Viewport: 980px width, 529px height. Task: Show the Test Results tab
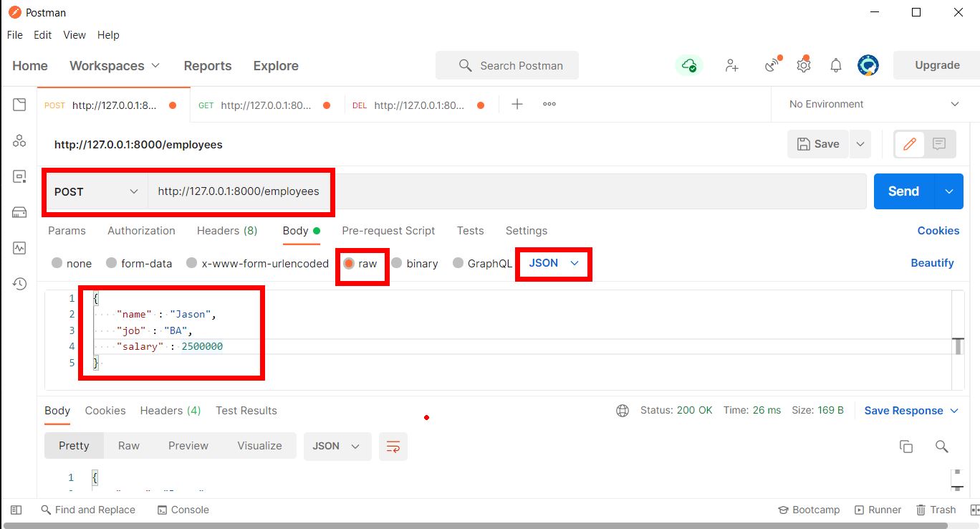(246, 411)
